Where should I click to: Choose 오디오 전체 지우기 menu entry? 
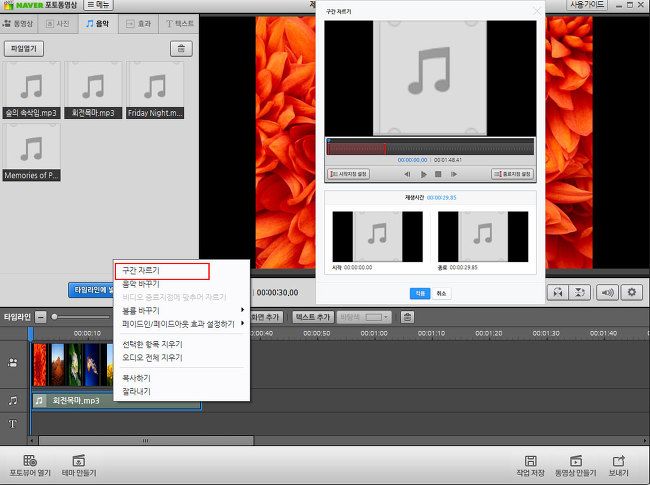152,357
